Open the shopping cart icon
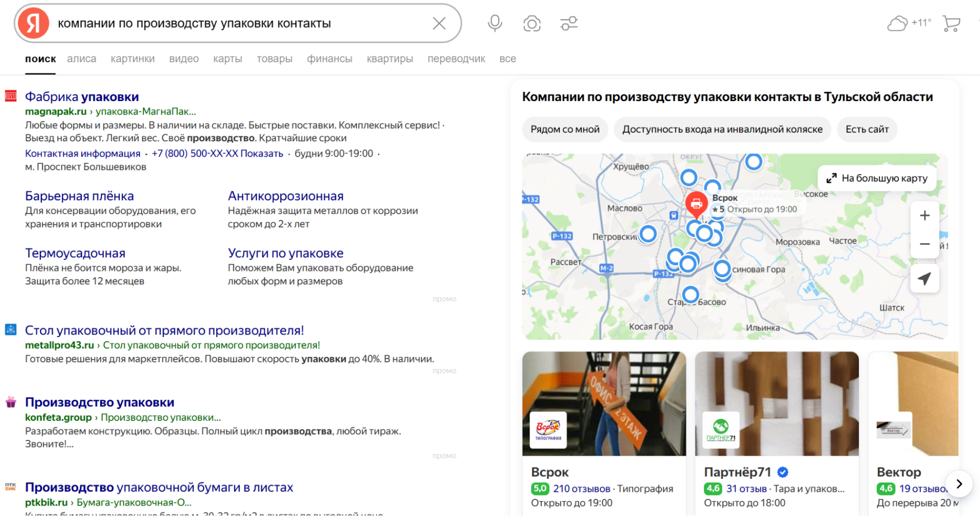This screenshot has height=516, width=980. click(x=951, y=23)
